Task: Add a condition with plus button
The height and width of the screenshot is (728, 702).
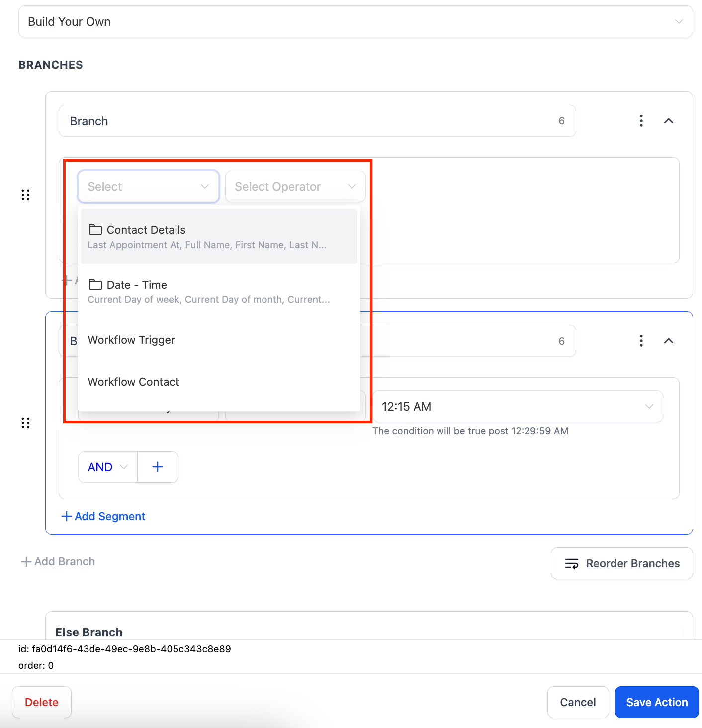Action: [x=158, y=467]
